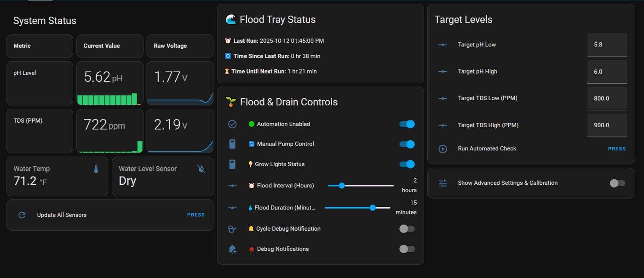This screenshot has height=278, width=644.
Task: Click the Run Automated Check label
Action: point(487,149)
